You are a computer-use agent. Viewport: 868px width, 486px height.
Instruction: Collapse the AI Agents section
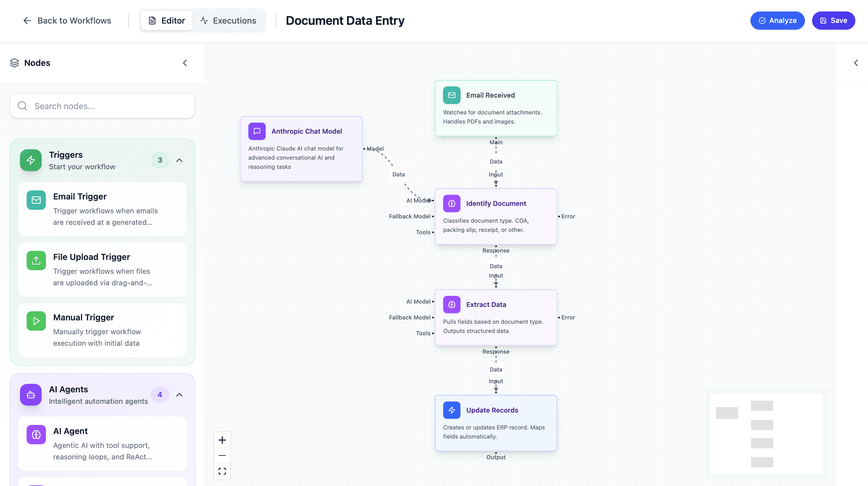pyautogui.click(x=179, y=395)
